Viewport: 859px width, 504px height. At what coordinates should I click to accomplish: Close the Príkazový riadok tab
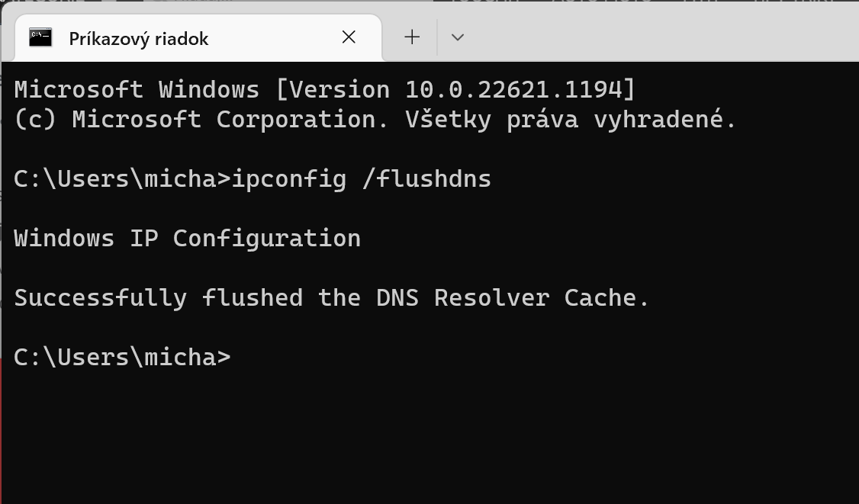(x=349, y=37)
